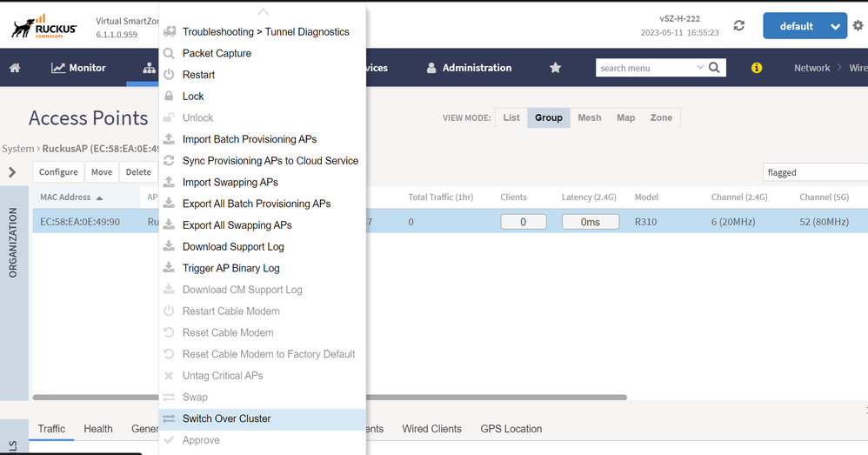
Task: Expand the search menu dropdown arrow
Action: 700,68
